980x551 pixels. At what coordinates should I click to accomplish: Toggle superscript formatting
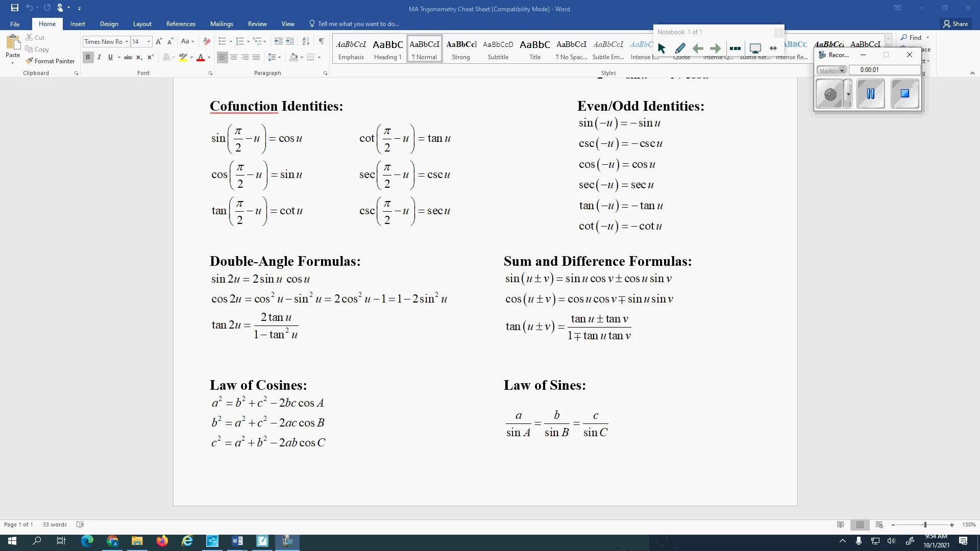tap(151, 57)
